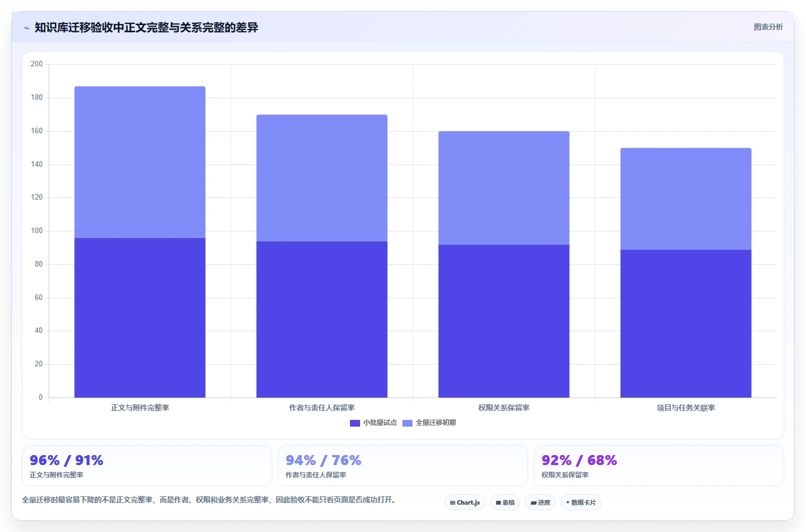Click the light bar segment for 作者与责任人保留率
The image size is (806, 532).
pos(322,178)
